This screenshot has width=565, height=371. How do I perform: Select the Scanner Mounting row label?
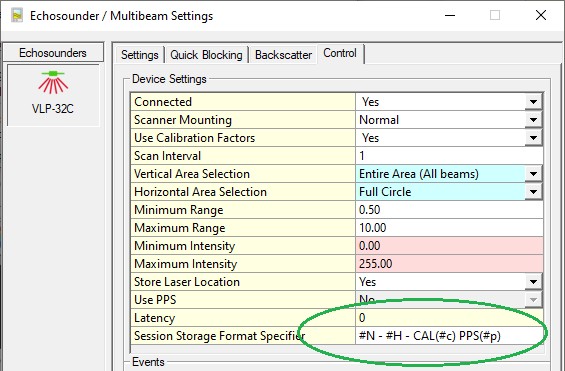pyautogui.click(x=243, y=120)
